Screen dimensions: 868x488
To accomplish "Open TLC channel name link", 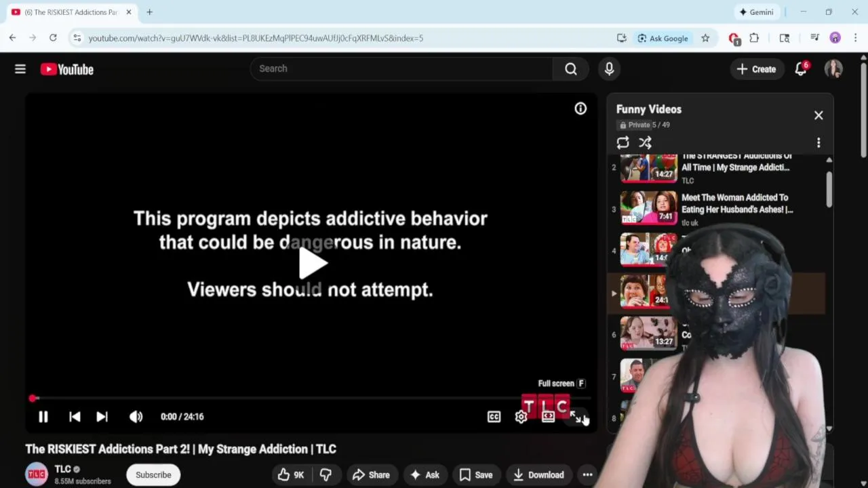I will tap(62, 469).
